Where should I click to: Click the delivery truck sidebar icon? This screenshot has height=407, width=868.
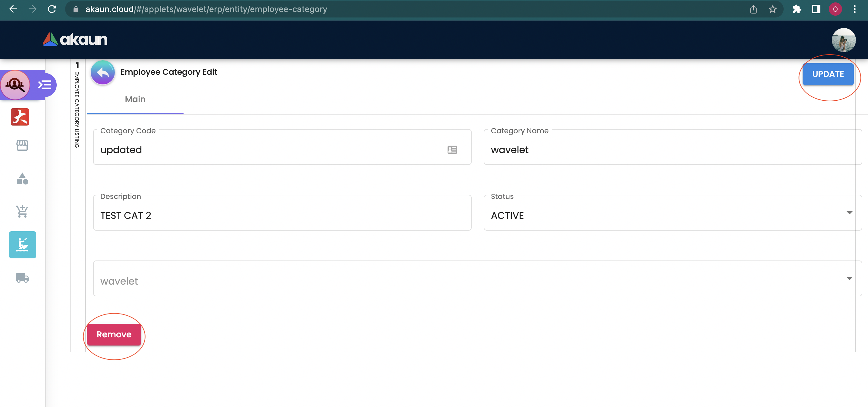click(22, 278)
